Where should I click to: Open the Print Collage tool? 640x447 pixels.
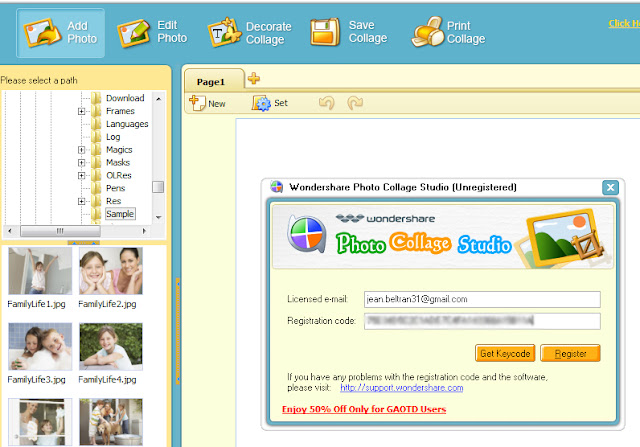[x=448, y=32]
